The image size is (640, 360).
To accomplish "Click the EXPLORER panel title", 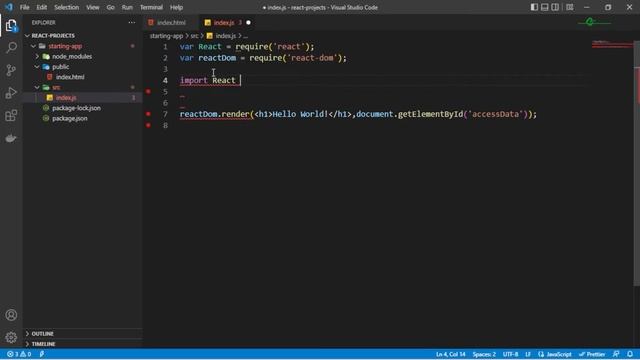I will tap(44, 22).
